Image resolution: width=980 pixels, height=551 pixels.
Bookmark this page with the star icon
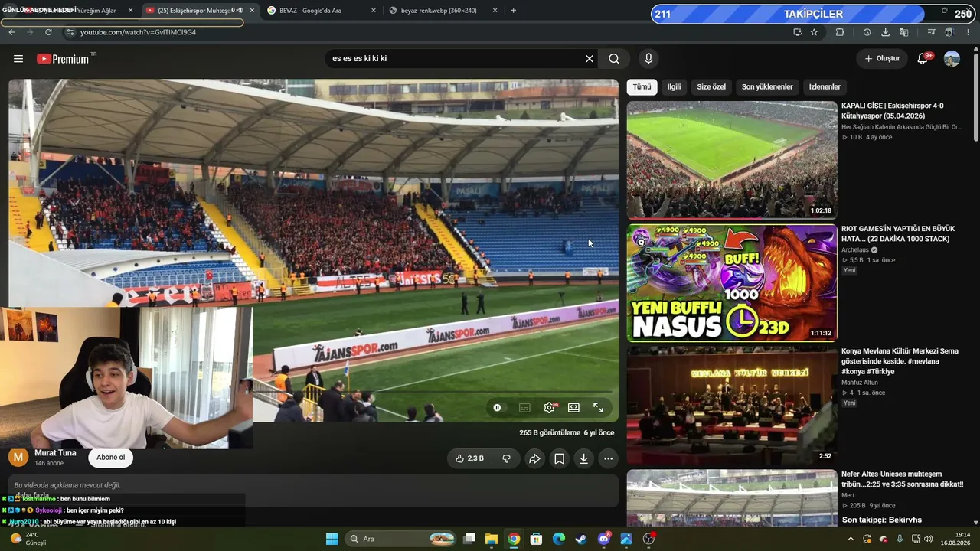(x=814, y=32)
